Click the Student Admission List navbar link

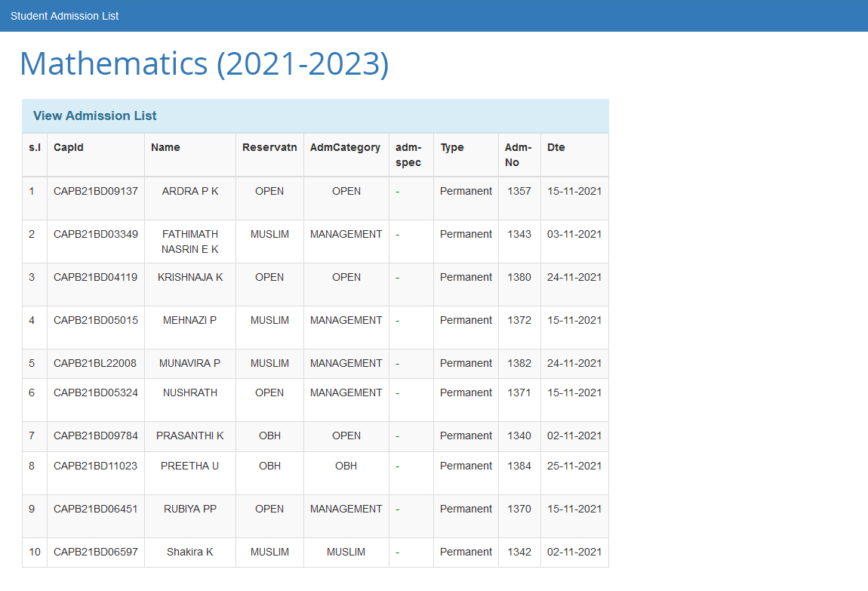tap(64, 16)
